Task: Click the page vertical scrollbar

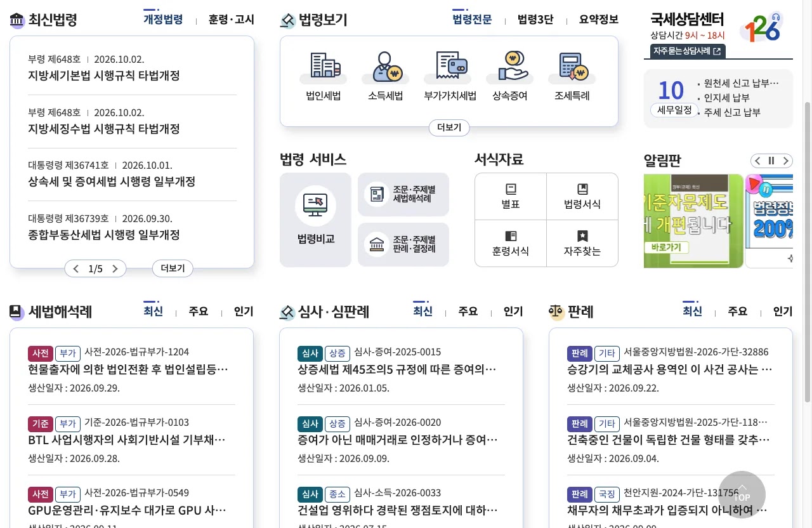Action: (808, 251)
